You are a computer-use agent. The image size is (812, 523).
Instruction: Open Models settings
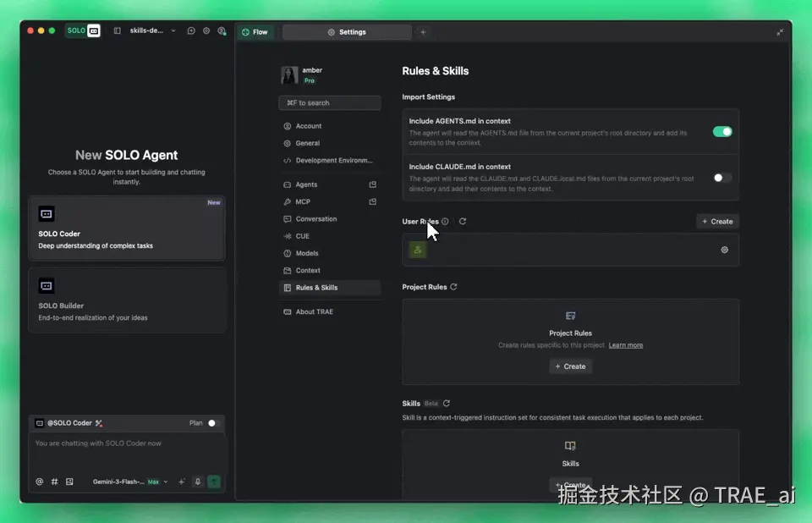[x=330, y=253]
